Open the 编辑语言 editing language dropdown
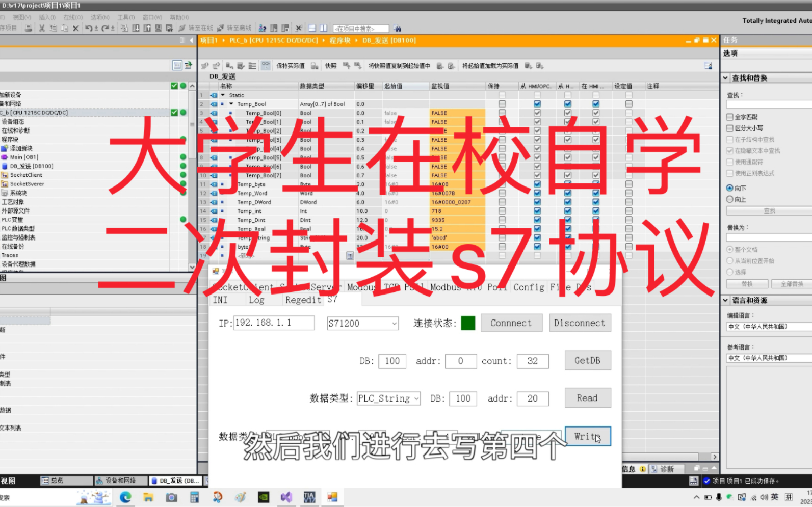The height and width of the screenshot is (507, 812). pyautogui.click(x=769, y=327)
